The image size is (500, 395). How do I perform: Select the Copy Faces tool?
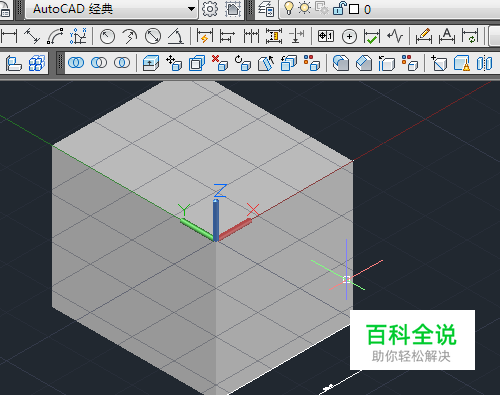click(289, 63)
